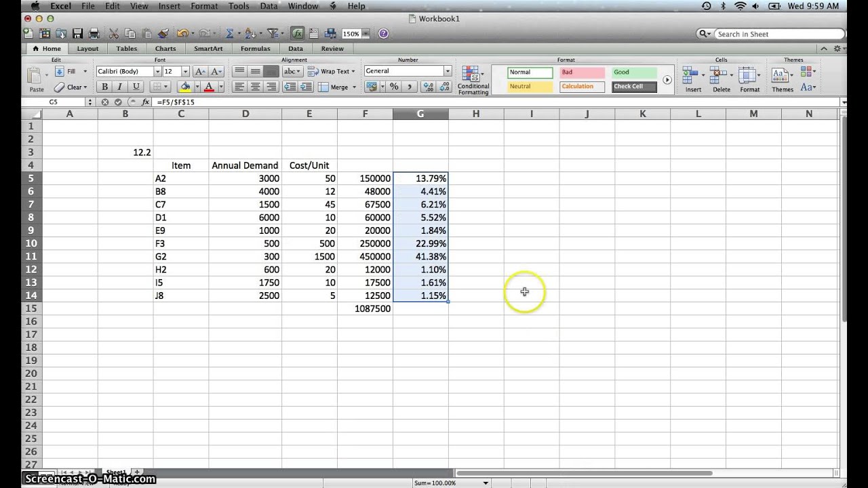Expand the Merge dropdown
The image size is (868, 488).
tap(354, 87)
